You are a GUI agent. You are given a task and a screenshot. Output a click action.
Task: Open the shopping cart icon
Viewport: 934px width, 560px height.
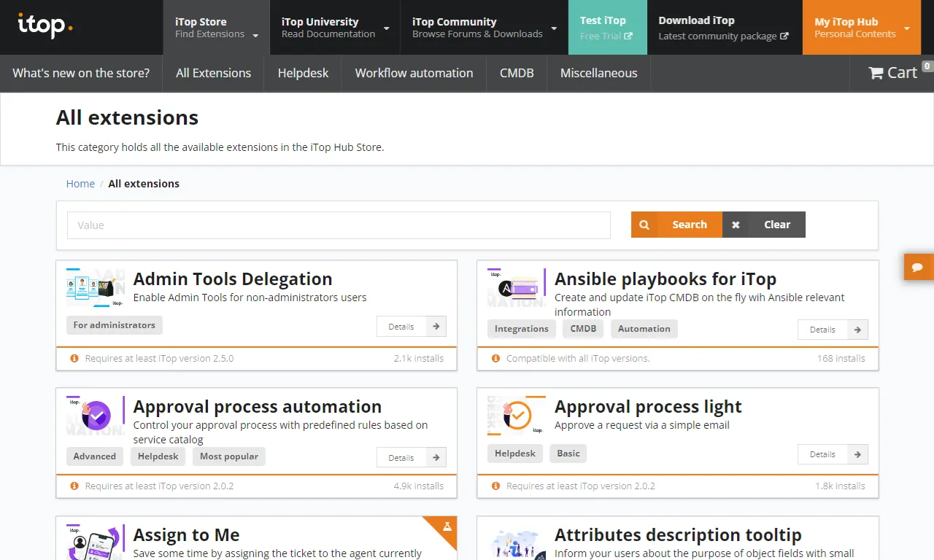click(876, 73)
